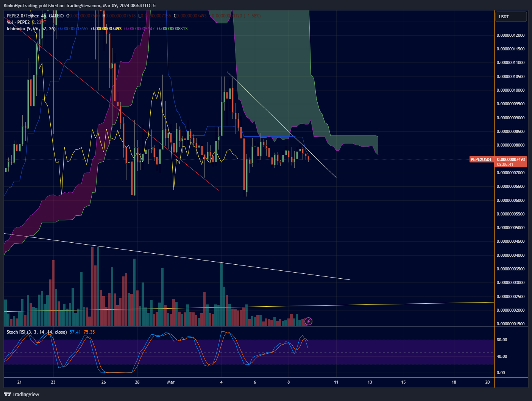Click the date label 11 on time axis

336,382
